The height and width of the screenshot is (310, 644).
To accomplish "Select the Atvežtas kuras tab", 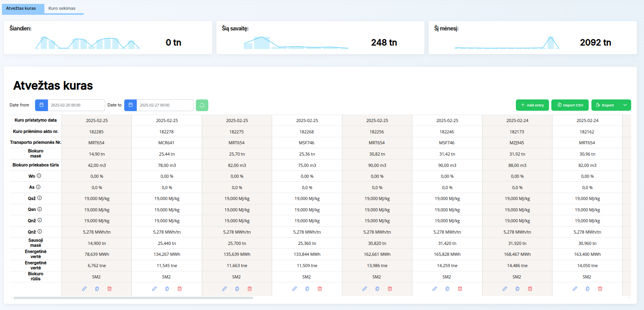I will [x=21, y=8].
